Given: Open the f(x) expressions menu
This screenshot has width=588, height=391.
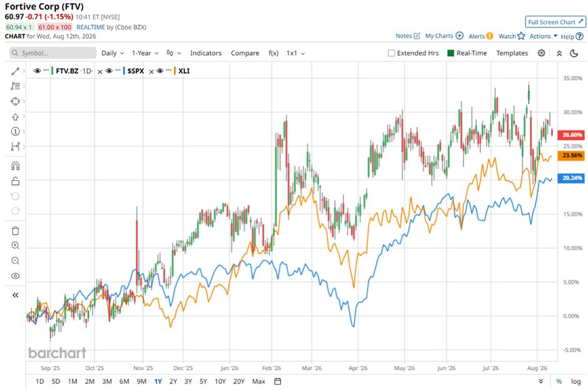Looking at the screenshot, I should click(274, 53).
